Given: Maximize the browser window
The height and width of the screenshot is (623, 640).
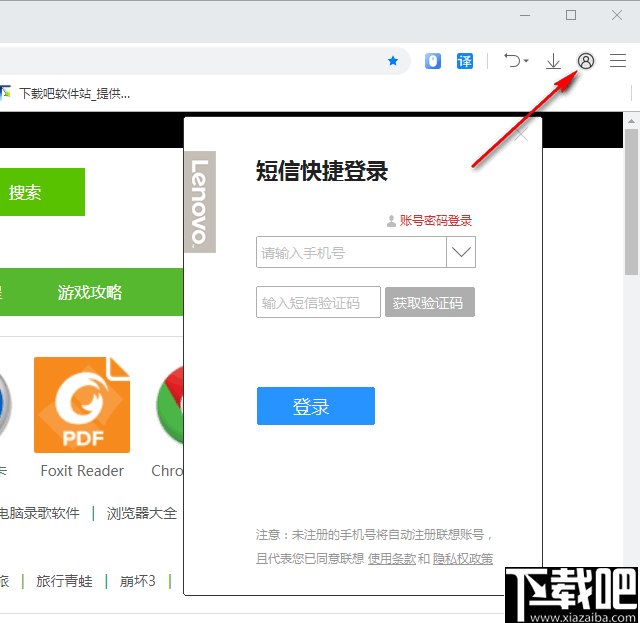Looking at the screenshot, I should point(571,16).
